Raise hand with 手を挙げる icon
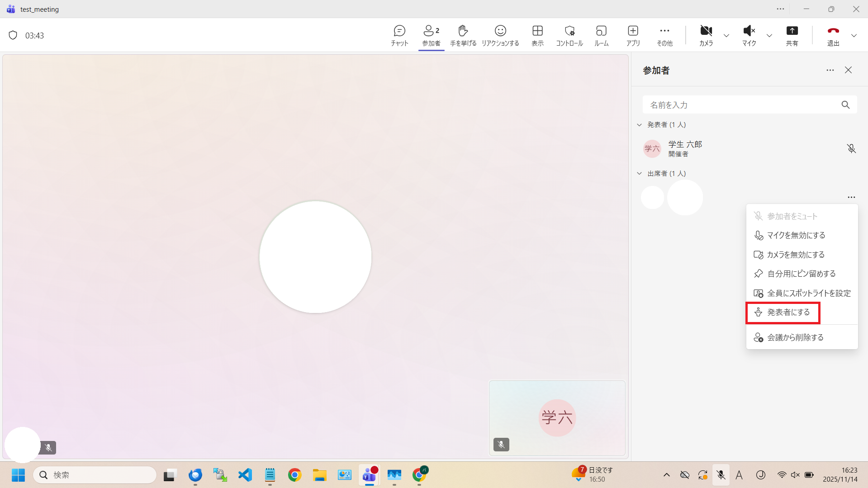The width and height of the screenshot is (868, 488). pyautogui.click(x=463, y=35)
